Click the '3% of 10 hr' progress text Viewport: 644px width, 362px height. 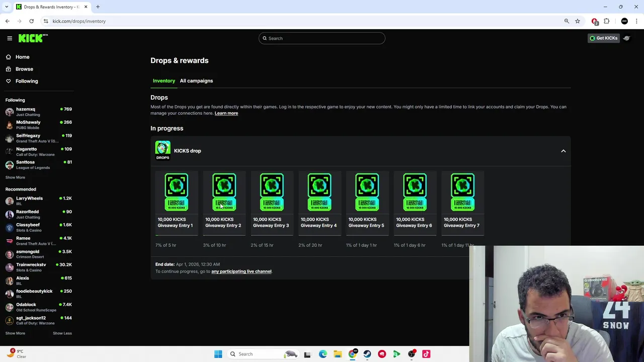point(214,245)
